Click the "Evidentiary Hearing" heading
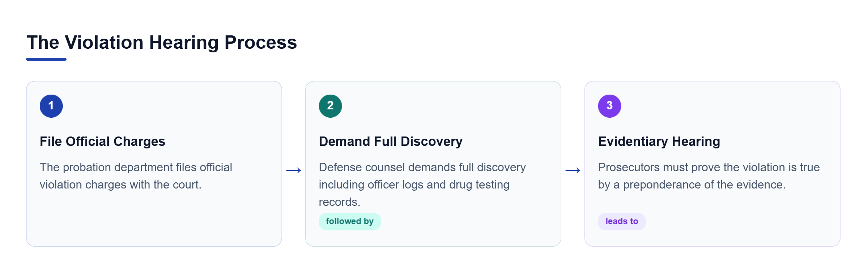Screen dimensions: 868x273 point(659,141)
